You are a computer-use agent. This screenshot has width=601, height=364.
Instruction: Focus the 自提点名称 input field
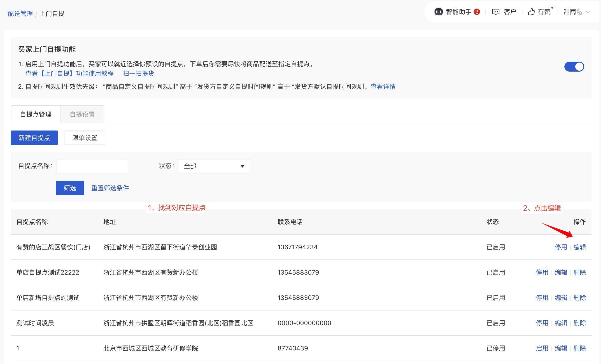92,166
